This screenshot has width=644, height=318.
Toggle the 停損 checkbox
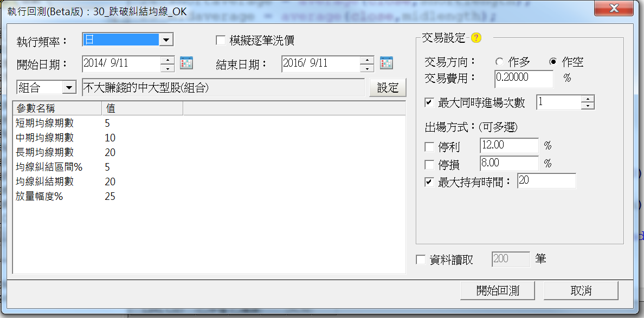429,165
